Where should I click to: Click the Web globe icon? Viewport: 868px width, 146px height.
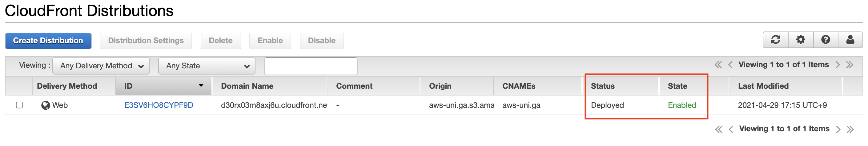46,106
